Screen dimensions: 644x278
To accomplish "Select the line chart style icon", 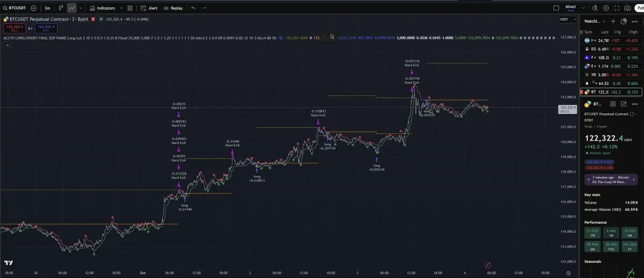I will (72, 8).
